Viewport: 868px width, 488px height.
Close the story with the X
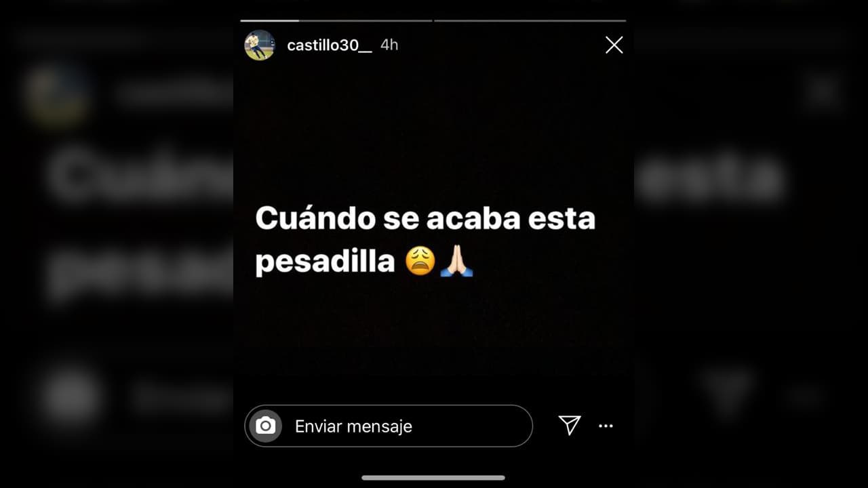[614, 45]
